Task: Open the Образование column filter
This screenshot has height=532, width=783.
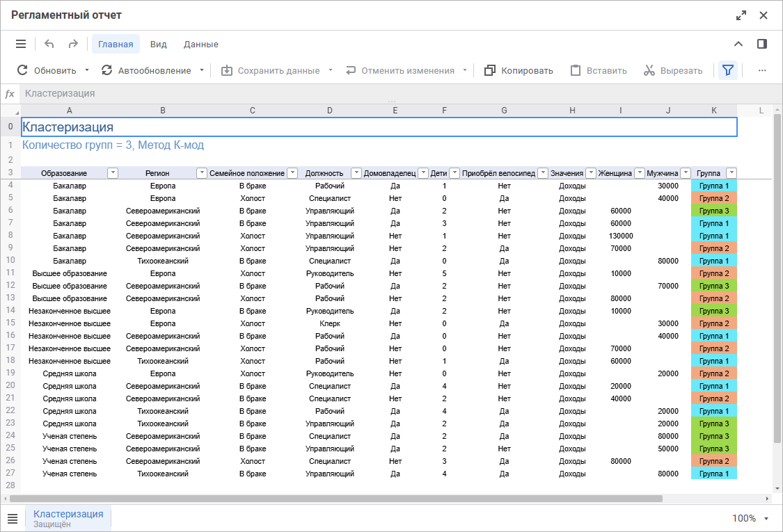Action: (x=113, y=173)
